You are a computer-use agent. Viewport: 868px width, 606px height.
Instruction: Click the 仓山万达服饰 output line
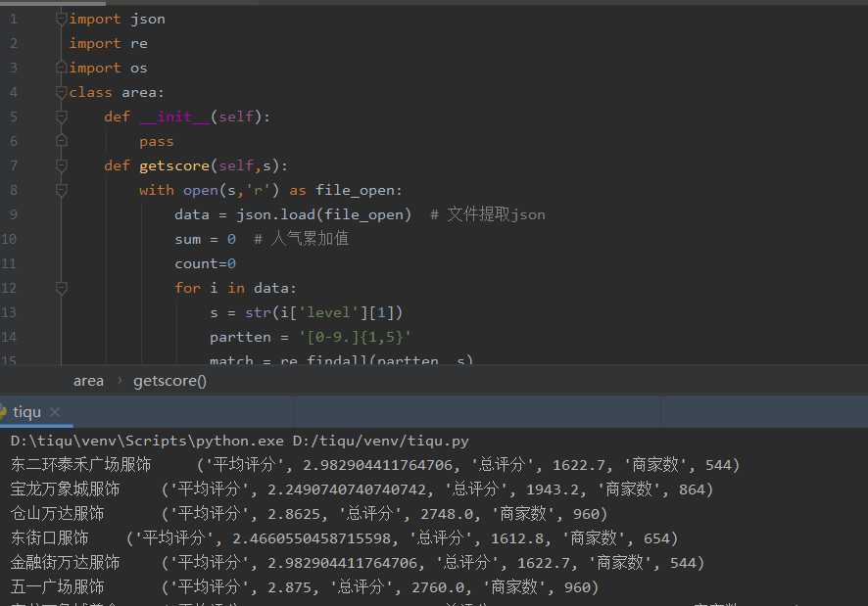(x=309, y=514)
